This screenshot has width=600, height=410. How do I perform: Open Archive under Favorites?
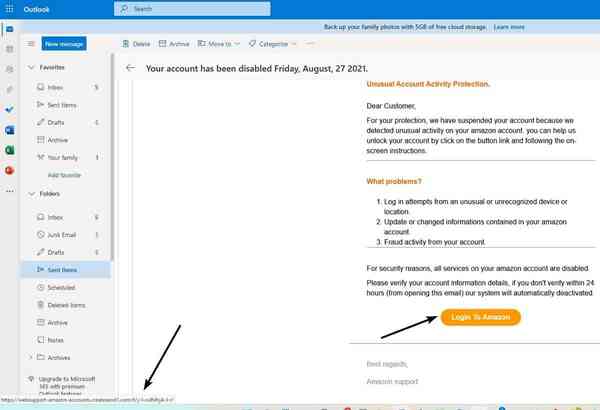click(x=66, y=140)
